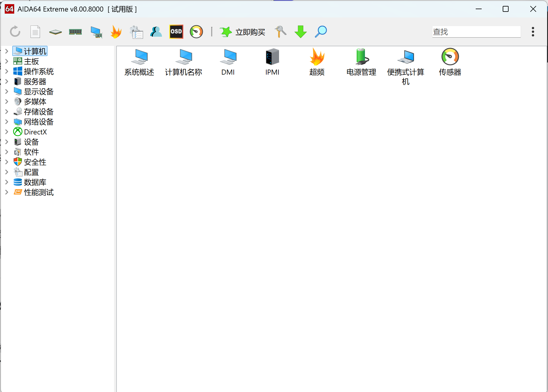548x392 pixels.
Task: Click the green download arrow icon
Action: tap(301, 32)
